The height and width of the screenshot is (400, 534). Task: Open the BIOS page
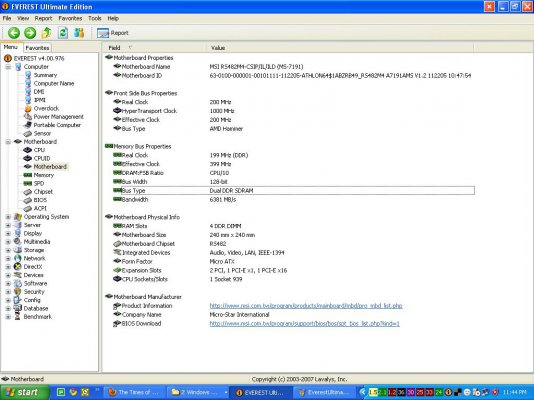click(x=40, y=200)
